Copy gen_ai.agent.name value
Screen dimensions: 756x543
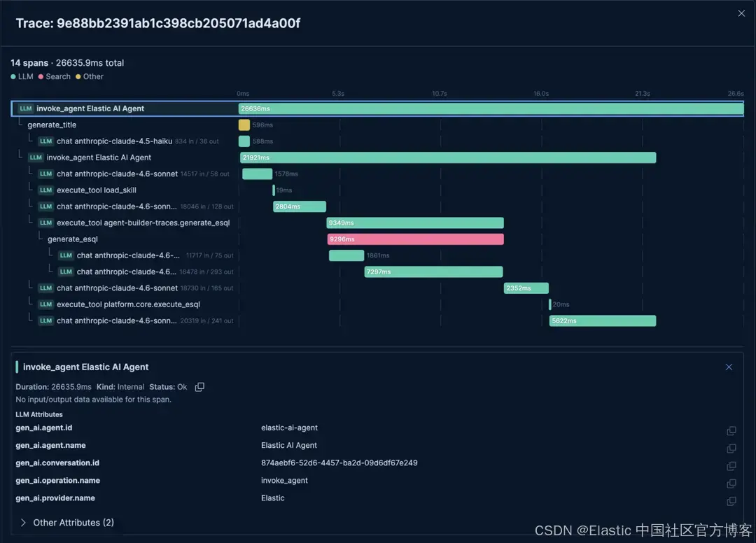[x=731, y=449]
